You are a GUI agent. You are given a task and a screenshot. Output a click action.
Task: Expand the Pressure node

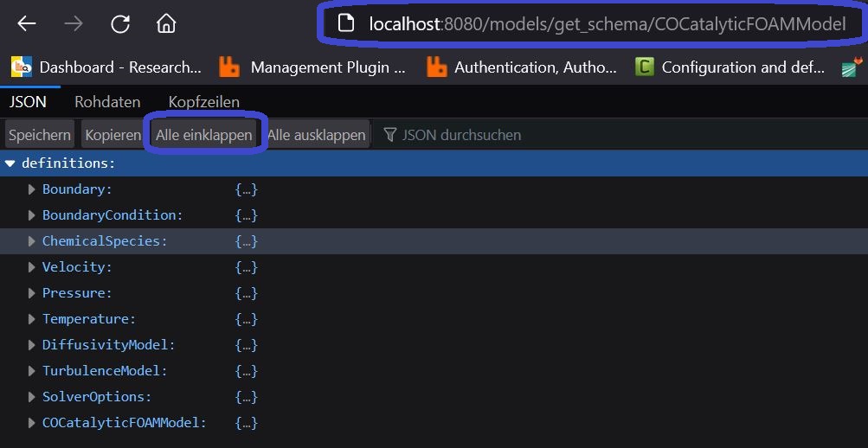[31, 293]
